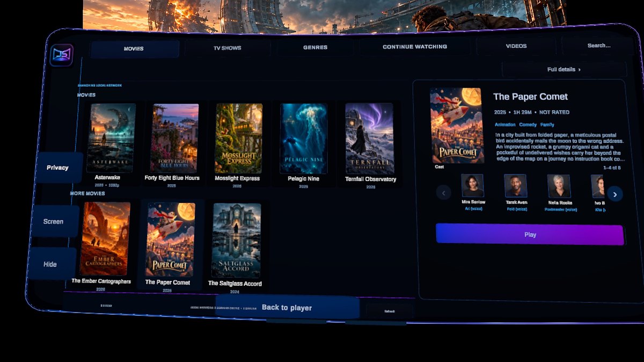
Task: Click The Paper Comet detail poster
Action: coord(457,126)
